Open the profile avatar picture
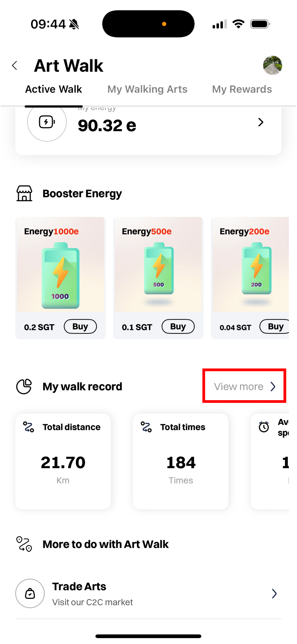 pyautogui.click(x=272, y=65)
